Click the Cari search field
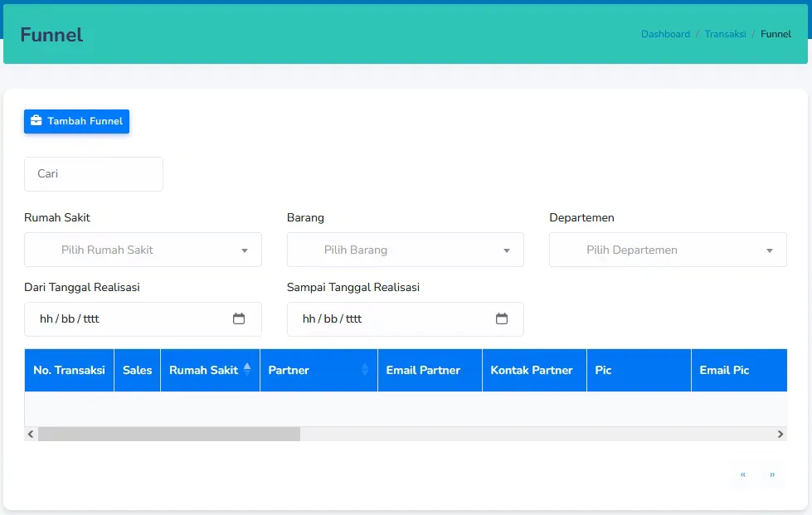 94,174
